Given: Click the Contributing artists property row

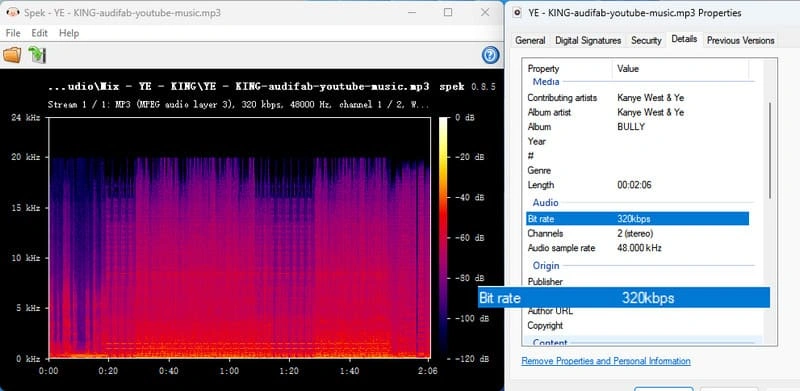Looking at the screenshot, I should coord(637,97).
